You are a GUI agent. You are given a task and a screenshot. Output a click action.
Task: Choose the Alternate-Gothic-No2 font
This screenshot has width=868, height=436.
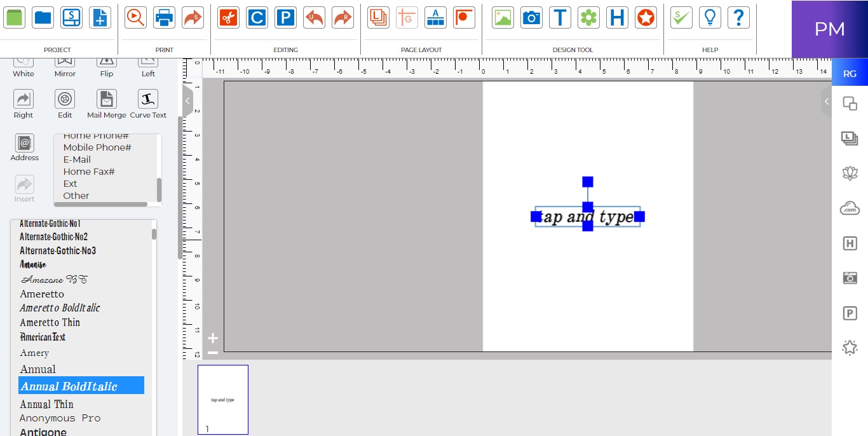coord(54,237)
